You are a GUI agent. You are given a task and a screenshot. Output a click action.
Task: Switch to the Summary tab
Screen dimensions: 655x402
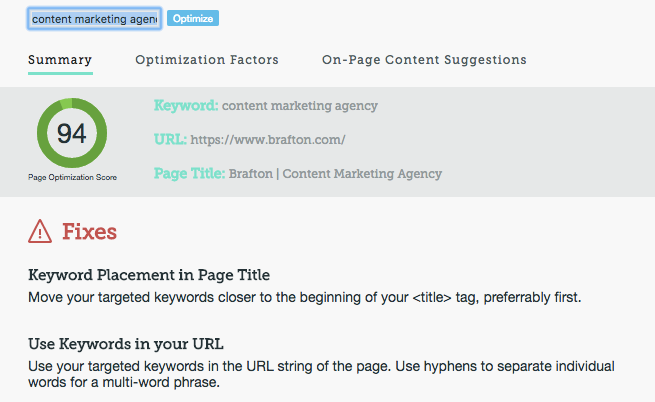pos(60,60)
